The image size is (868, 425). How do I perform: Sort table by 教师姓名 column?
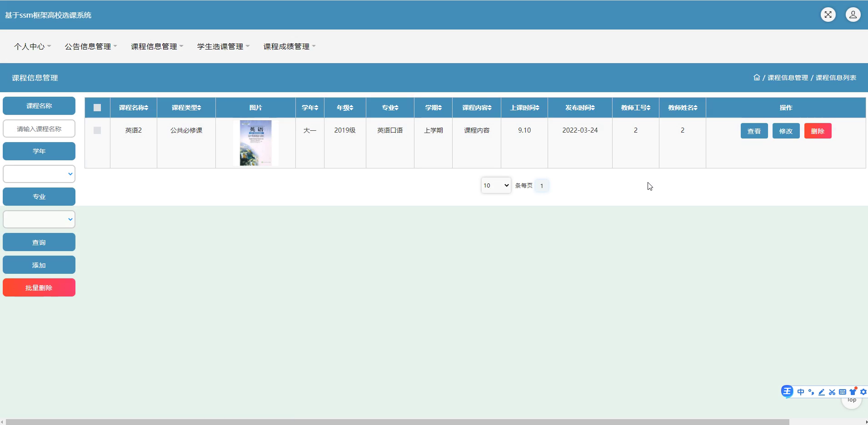click(683, 108)
